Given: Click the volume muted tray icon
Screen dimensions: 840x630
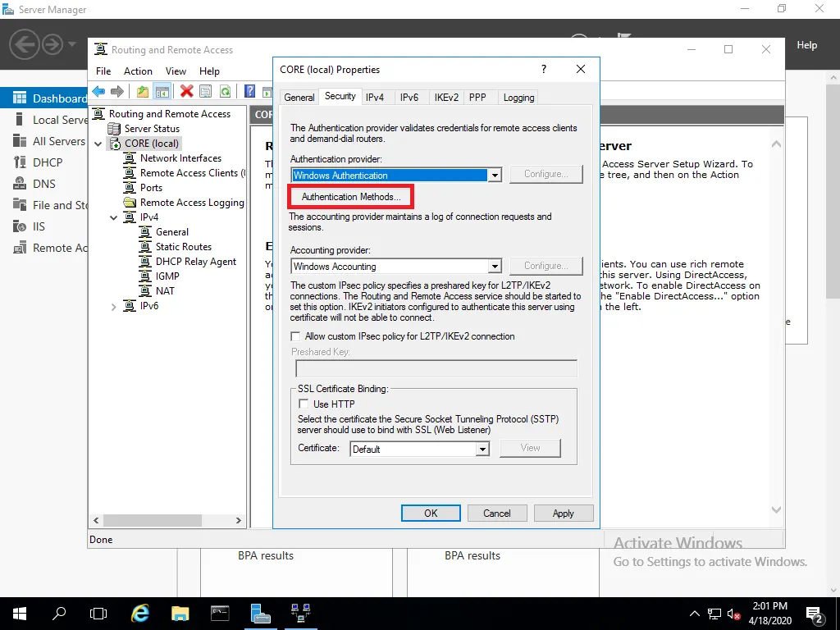Looking at the screenshot, I should coord(734,614).
